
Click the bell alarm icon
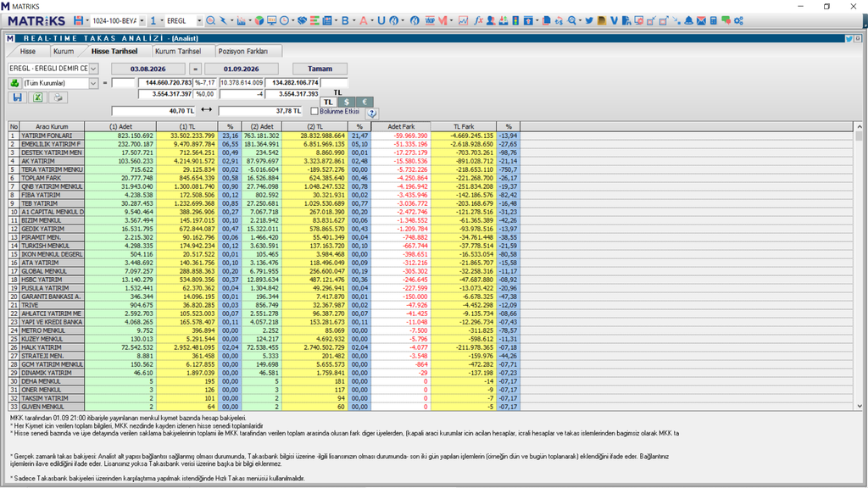688,20
